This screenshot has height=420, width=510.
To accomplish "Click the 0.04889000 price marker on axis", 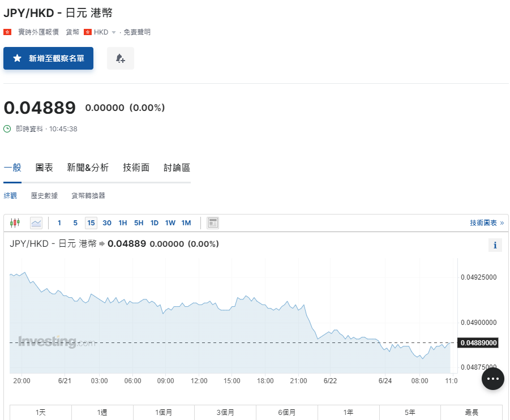I will click(478, 343).
